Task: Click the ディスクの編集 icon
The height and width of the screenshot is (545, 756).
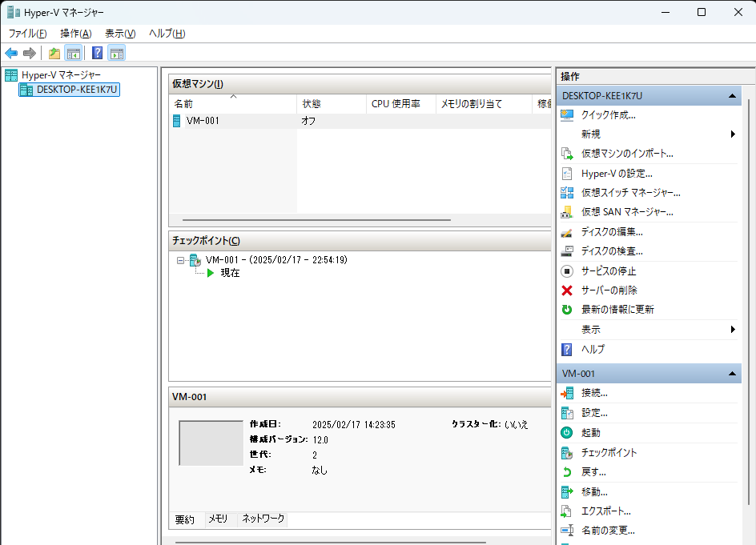Action: [x=567, y=232]
